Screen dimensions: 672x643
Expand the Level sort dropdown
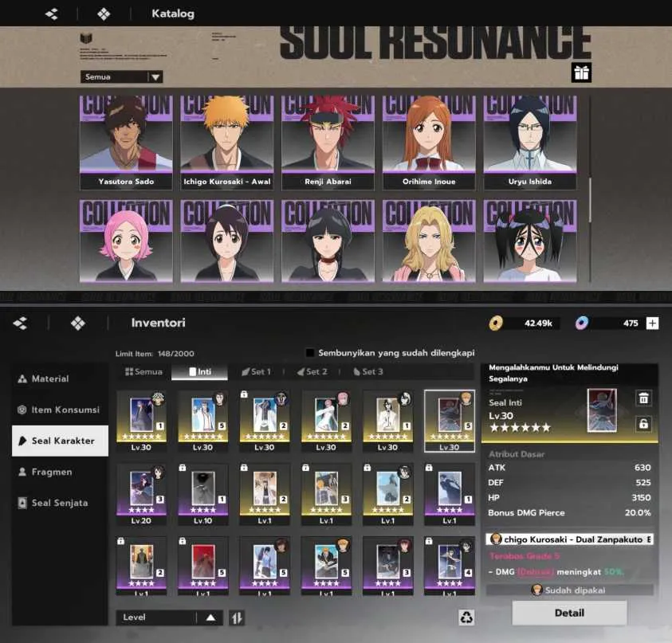[x=169, y=618]
